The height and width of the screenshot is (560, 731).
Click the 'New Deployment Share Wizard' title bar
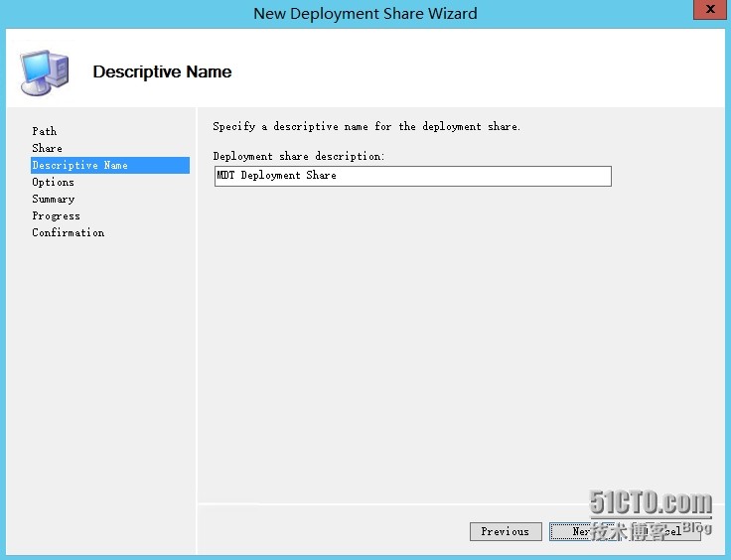tap(365, 14)
